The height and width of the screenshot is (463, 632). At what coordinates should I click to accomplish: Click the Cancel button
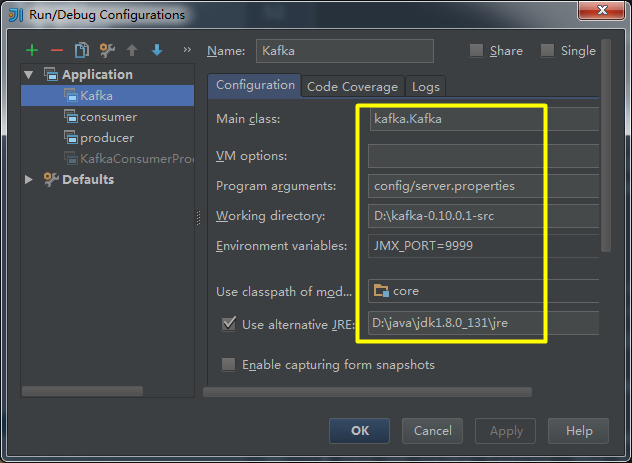pyautogui.click(x=432, y=431)
